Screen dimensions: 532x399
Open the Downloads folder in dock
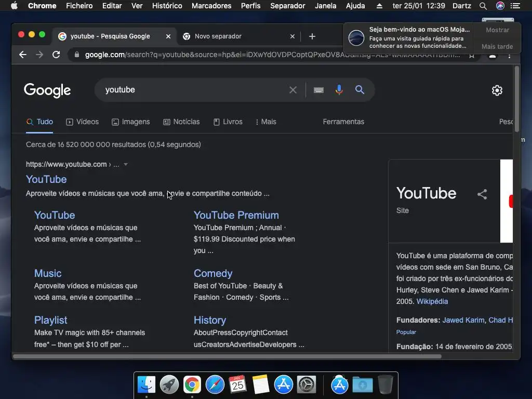362,385
